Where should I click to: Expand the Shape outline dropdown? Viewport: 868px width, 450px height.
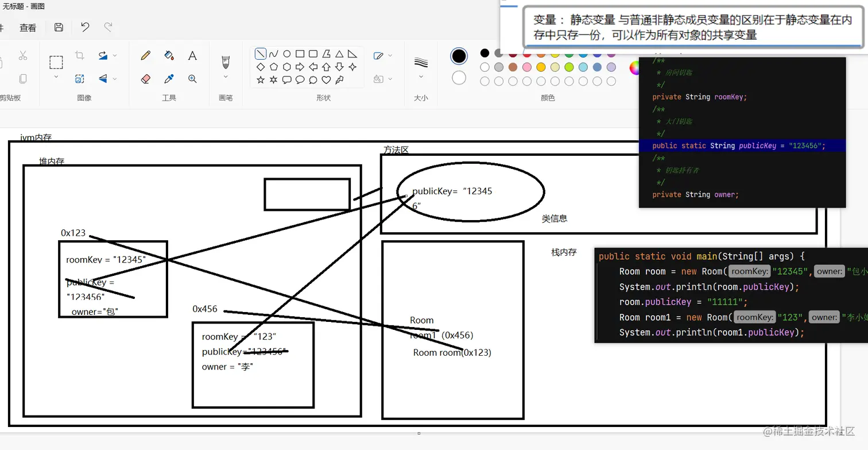click(390, 56)
